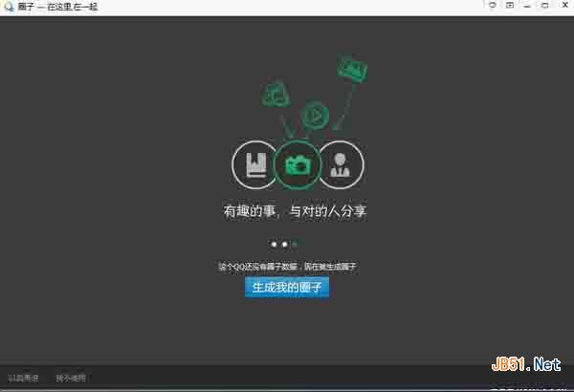This screenshot has width=574, height=392.
Task: Click the blue 生成我的圈子 button
Action: (x=287, y=288)
